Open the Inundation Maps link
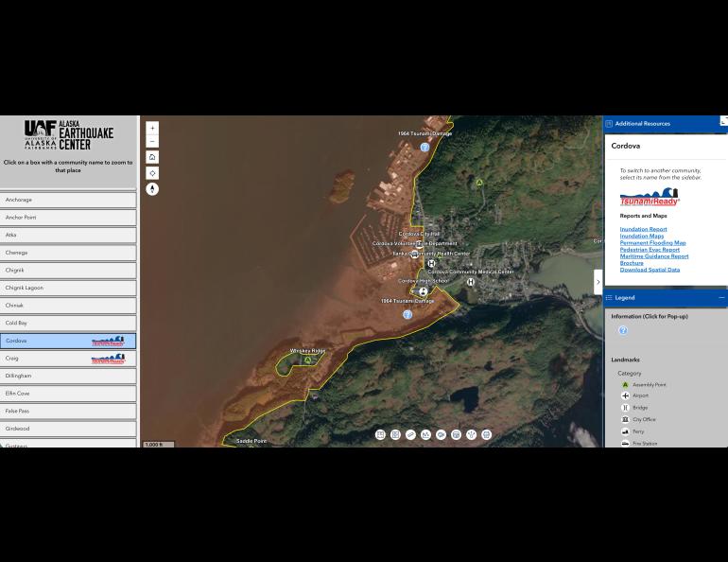 642,236
